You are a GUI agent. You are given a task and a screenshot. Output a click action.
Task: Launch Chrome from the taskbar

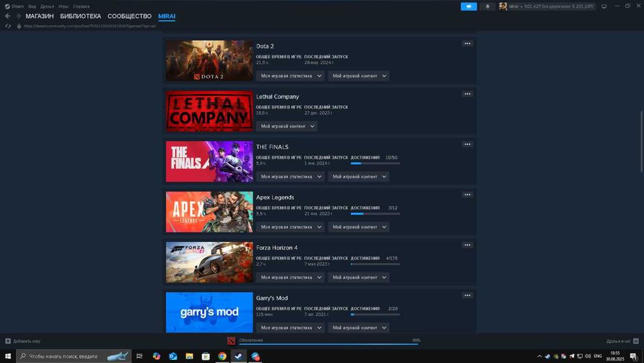pyautogui.click(x=222, y=356)
